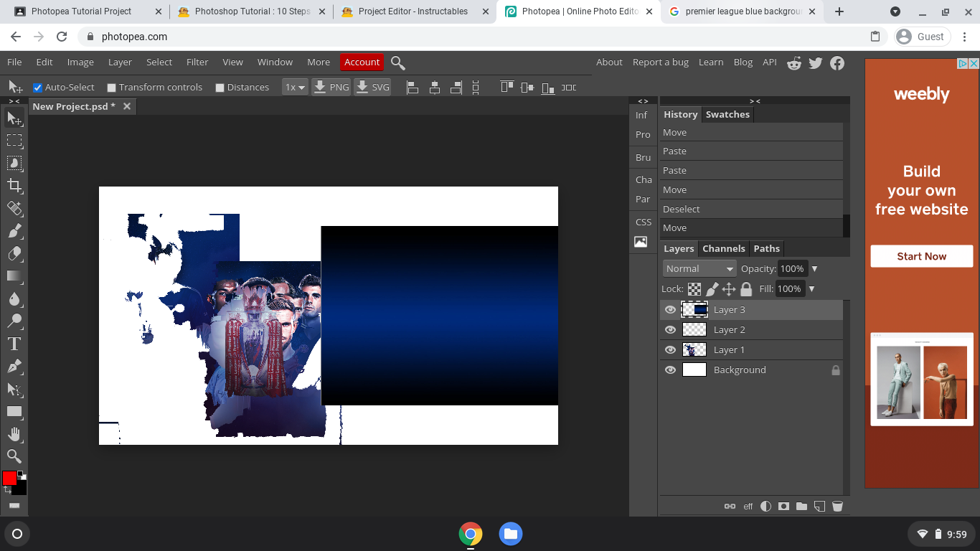Create a new folder in Layers panel
Image resolution: width=980 pixels, height=551 pixels.
coord(801,506)
